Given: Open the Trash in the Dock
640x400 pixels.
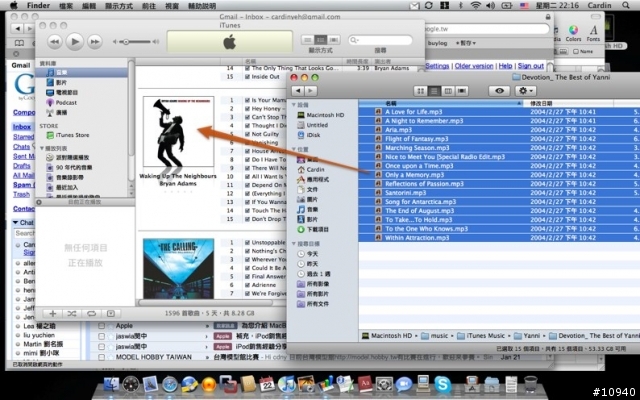Looking at the screenshot, I should [x=531, y=384].
